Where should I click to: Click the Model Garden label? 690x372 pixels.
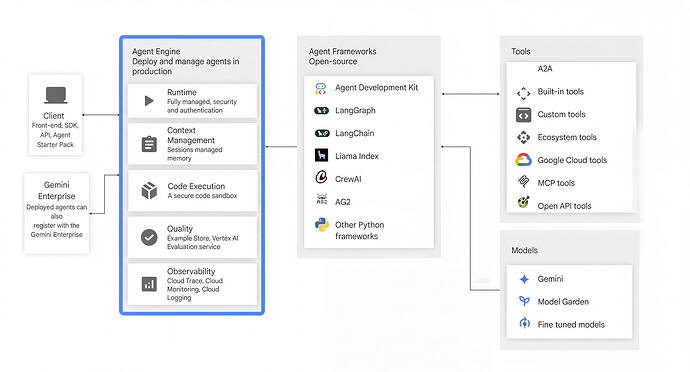coord(563,302)
